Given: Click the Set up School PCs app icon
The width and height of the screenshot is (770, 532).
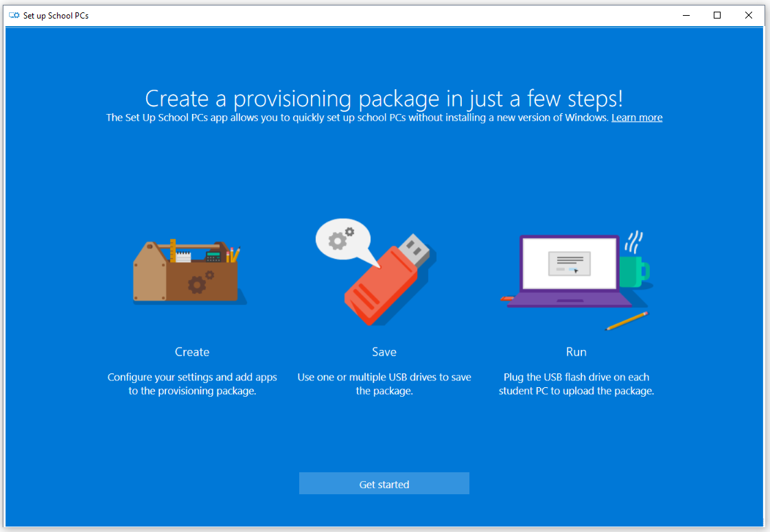Looking at the screenshot, I should [14, 16].
